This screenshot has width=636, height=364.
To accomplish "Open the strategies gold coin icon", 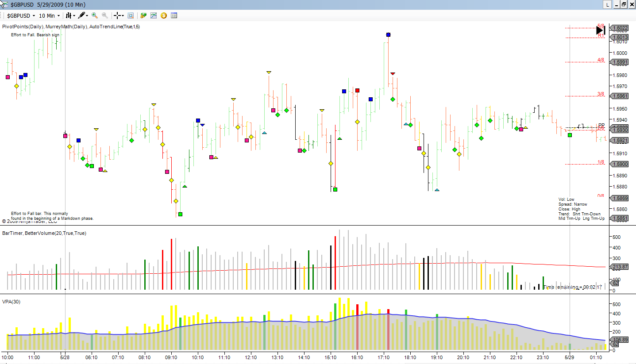I will 164,15.
